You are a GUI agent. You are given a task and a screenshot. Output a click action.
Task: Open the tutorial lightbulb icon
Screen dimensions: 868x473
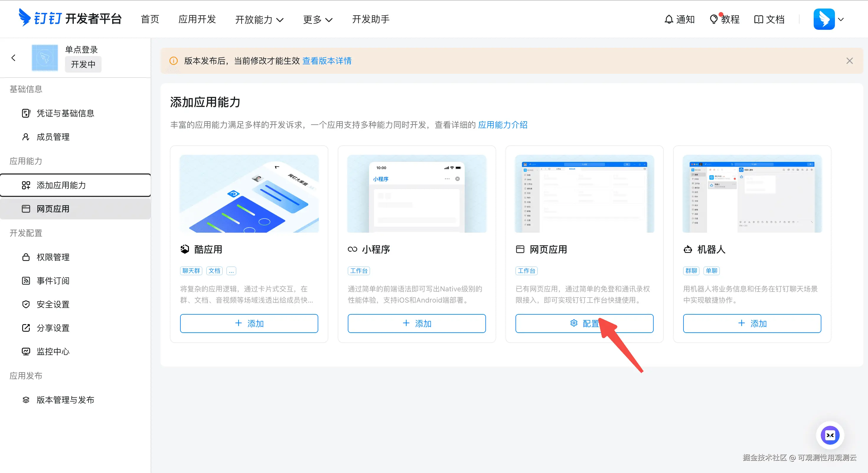point(713,19)
